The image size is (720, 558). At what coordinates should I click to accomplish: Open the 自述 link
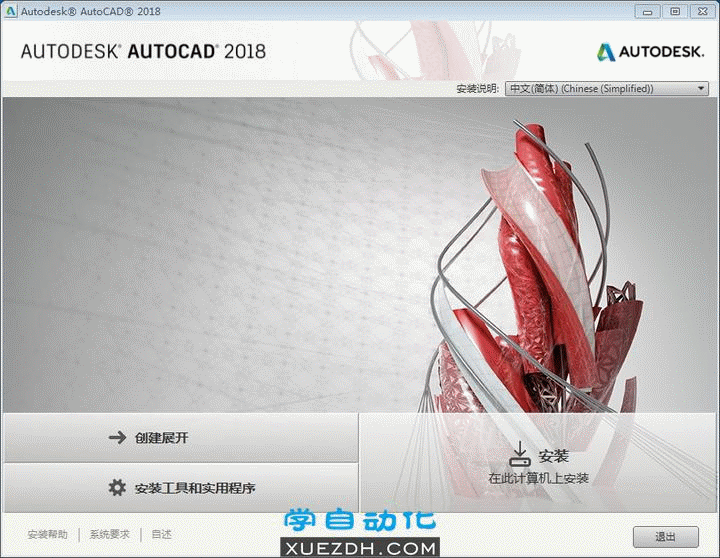pyautogui.click(x=162, y=534)
